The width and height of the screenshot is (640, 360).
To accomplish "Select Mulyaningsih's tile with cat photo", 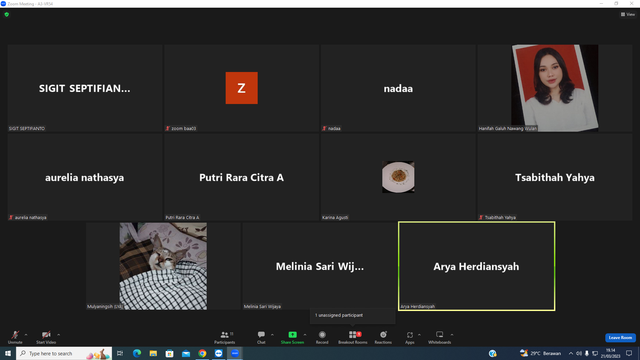I will 163,266.
